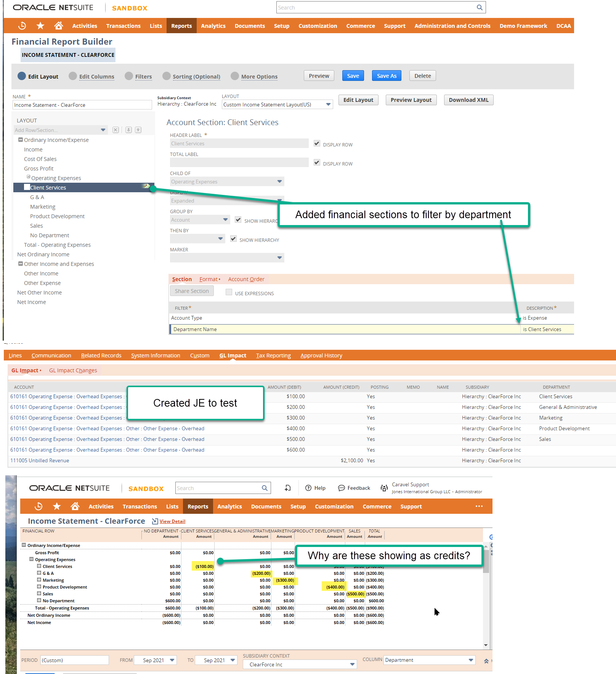Click View Detail icon beside report title
This screenshot has width=616, height=674.
pyautogui.click(x=155, y=521)
